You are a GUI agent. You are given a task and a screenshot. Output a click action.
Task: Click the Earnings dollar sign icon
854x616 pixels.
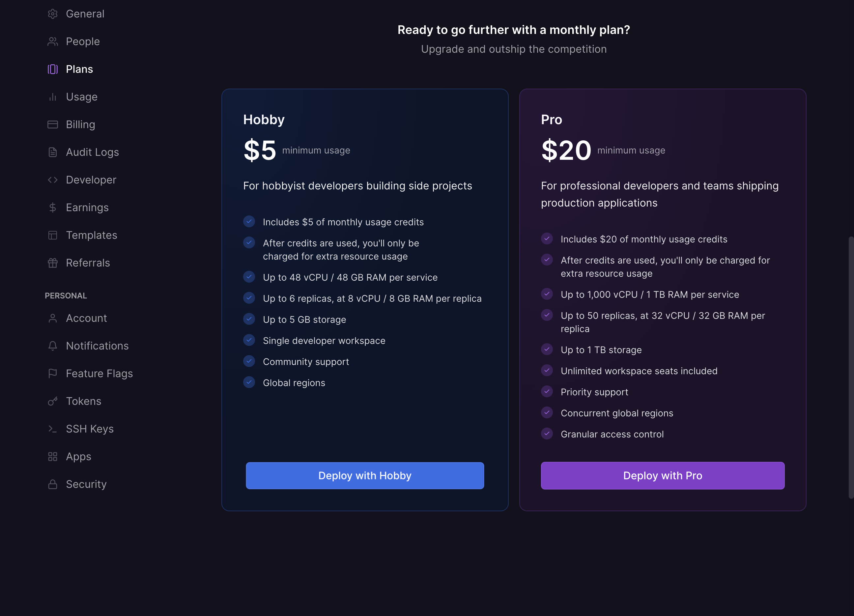[53, 208]
